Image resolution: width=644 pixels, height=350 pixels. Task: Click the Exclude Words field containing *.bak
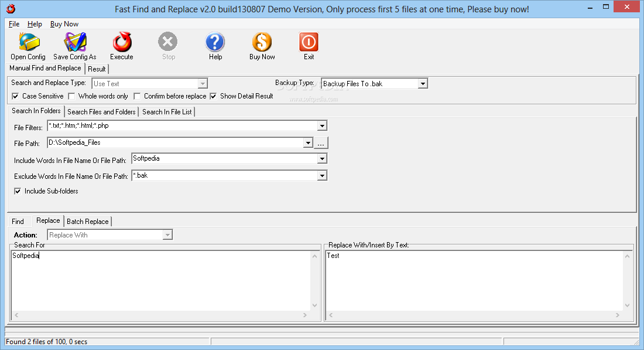[224, 176]
